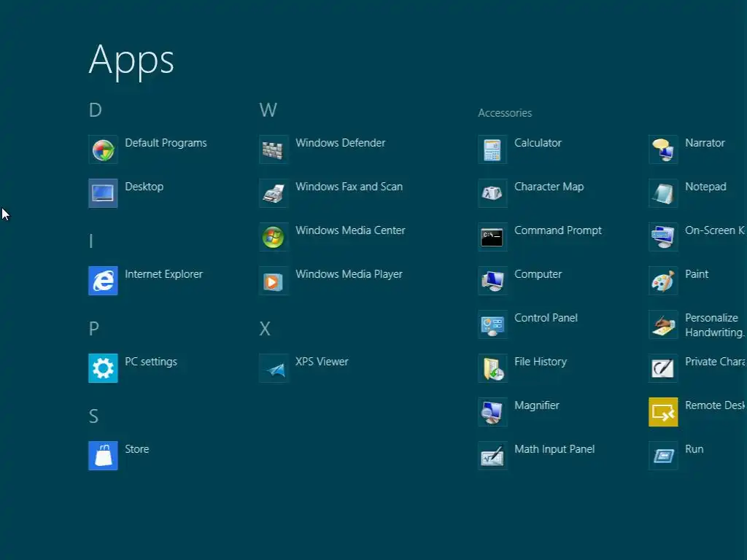Click the 'Windows Fax and Scan' label
The width and height of the screenshot is (747, 560).
349,187
